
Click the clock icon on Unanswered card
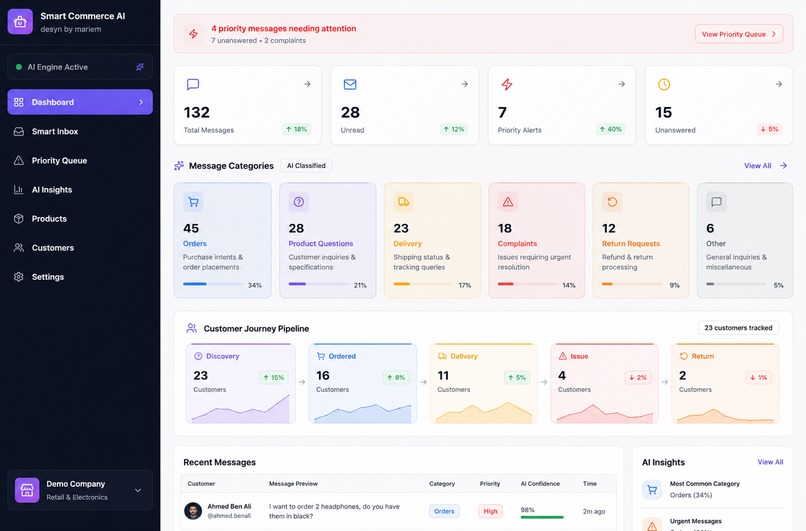click(664, 84)
